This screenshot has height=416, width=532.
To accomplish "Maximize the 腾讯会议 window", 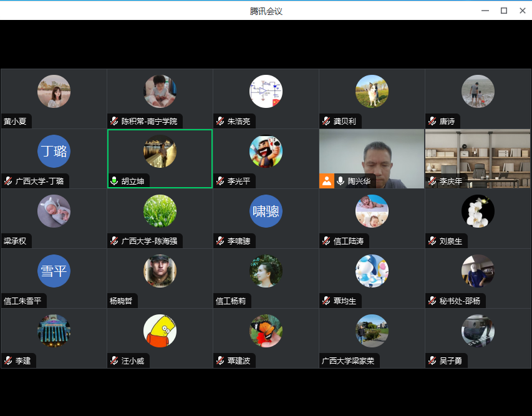I will (x=504, y=11).
